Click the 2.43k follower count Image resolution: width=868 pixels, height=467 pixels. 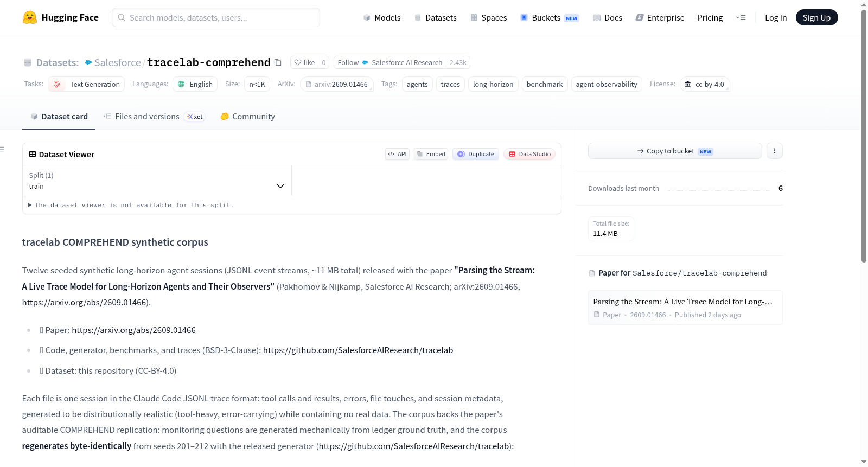(x=458, y=62)
